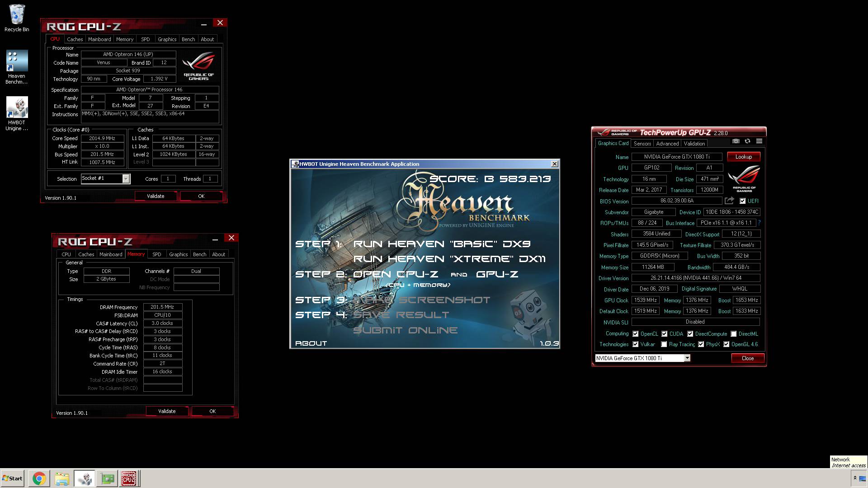Minimize the top ROG CPU-Z window
Image resolution: width=868 pixels, height=488 pixels.
tap(204, 23)
